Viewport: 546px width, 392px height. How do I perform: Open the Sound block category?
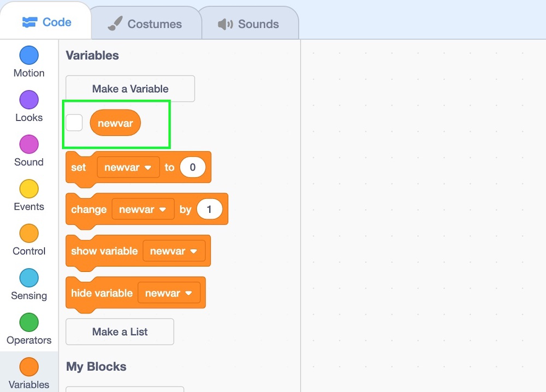[x=29, y=151]
